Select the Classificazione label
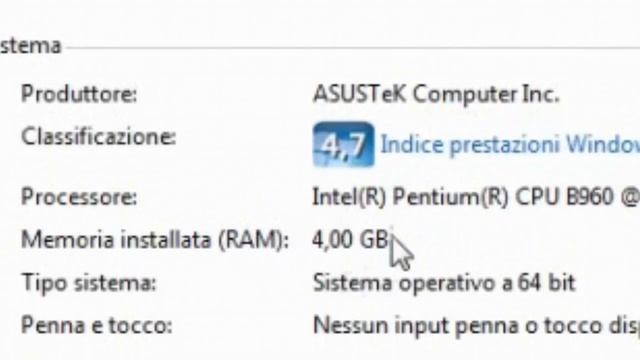640x360 pixels. coord(98,136)
